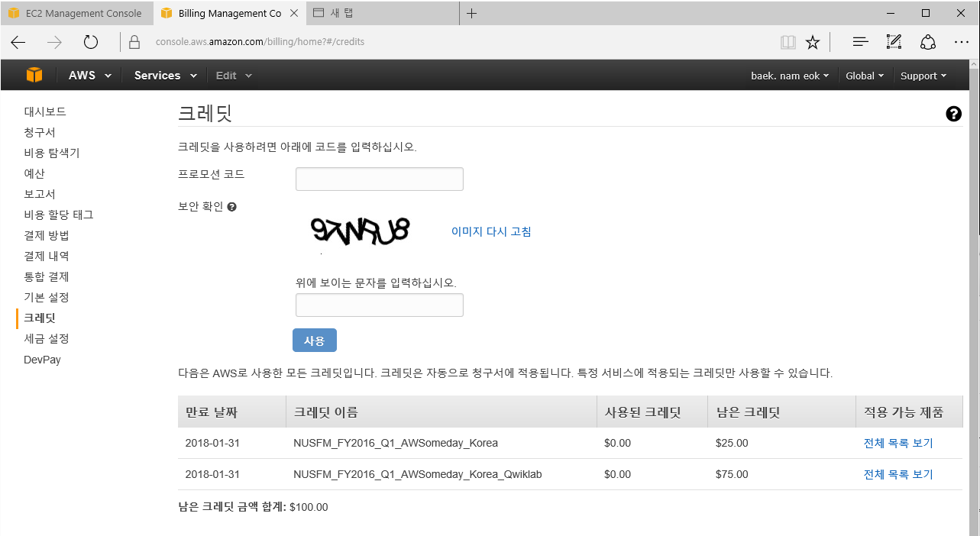This screenshot has width=980, height=536.
Task: Open 청구서 in sidebar
Action: [x=40, y=132]
